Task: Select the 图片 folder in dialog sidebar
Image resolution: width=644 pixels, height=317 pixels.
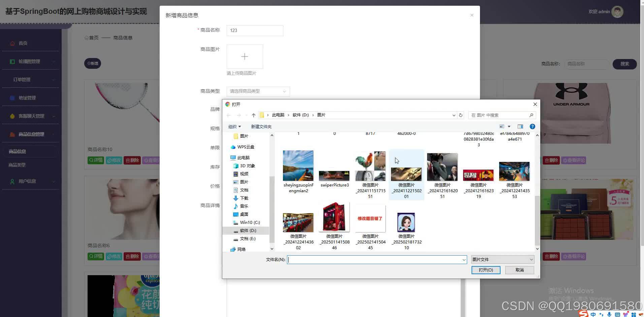Action: pyautogui.click(x=244, y=136)
